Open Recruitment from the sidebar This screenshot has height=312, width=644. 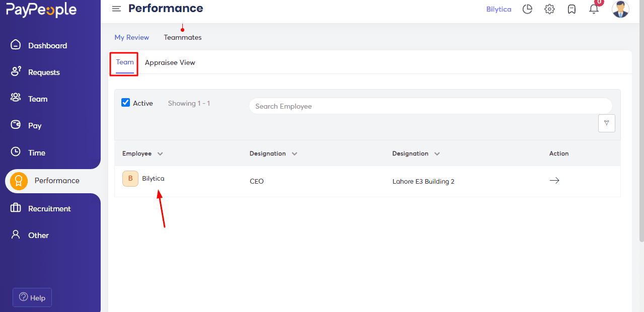[49, 208]
